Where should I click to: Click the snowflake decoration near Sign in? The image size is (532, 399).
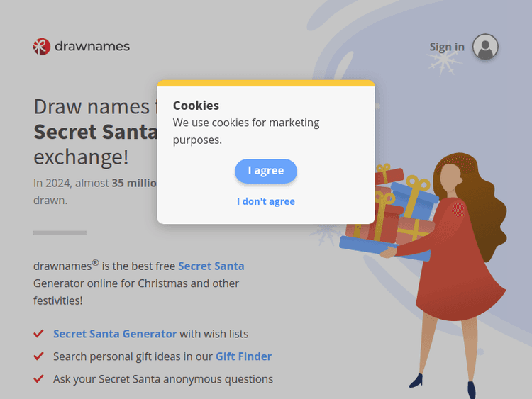[444, 64]
